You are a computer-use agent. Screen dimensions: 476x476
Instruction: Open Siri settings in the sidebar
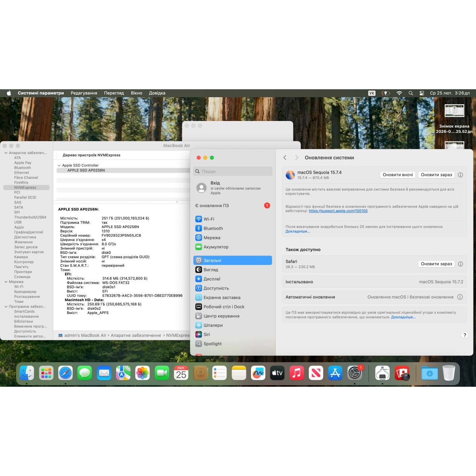232,334
